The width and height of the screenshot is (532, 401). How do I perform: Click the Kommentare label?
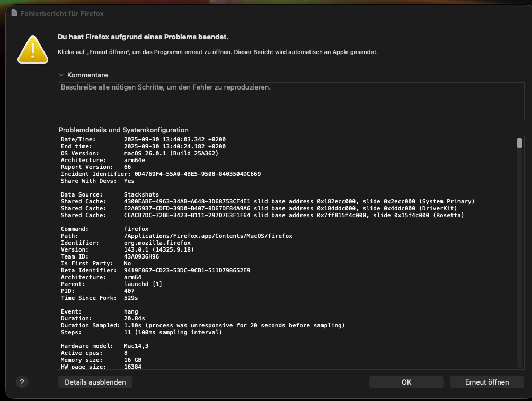click(x=87, y=75)
